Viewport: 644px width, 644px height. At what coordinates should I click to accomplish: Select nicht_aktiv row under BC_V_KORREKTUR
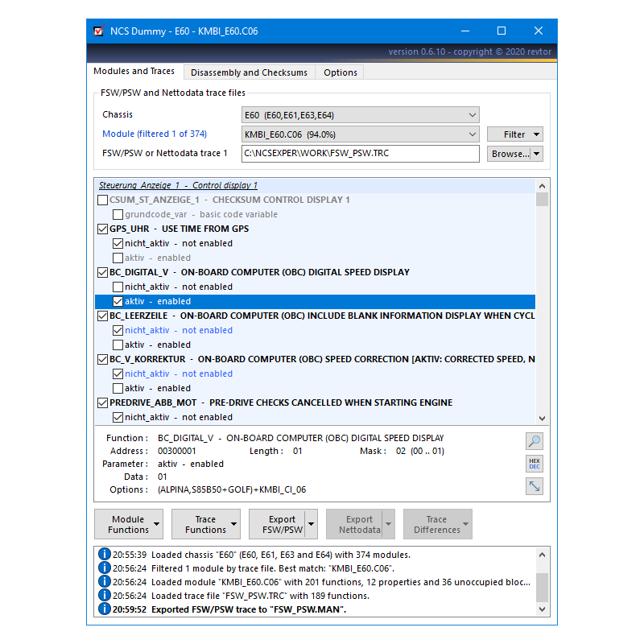click(x=315, y=374)
